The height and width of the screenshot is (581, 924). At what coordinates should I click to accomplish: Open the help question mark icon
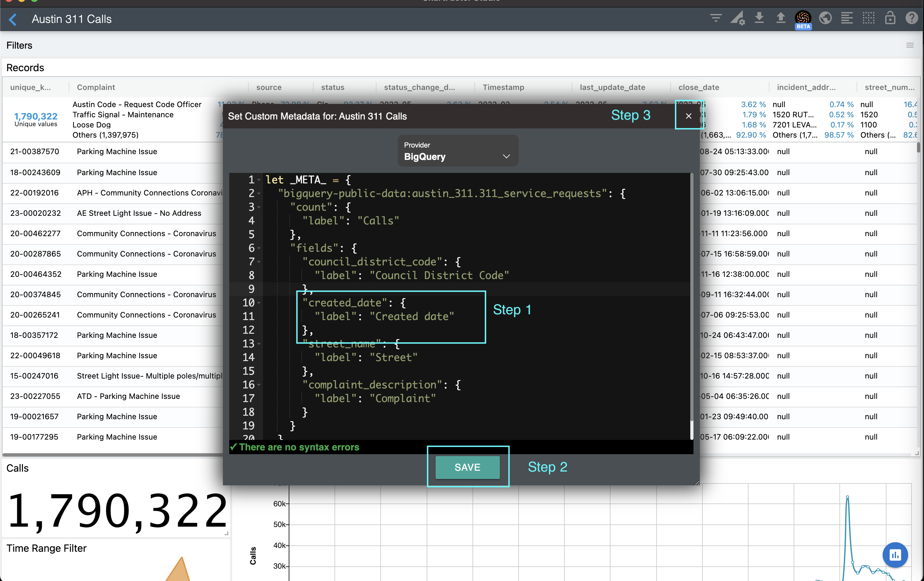(912, 18)
